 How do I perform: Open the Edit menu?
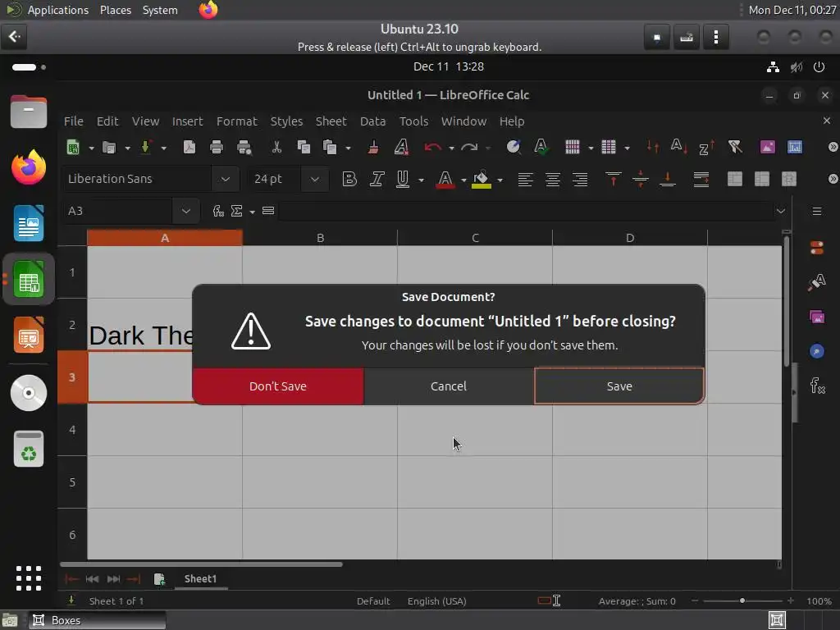point(107,121)
